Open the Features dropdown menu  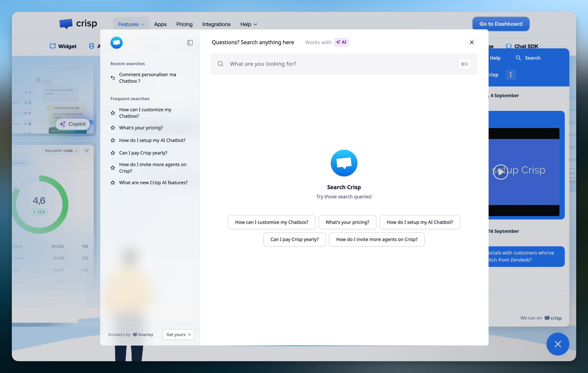pyautogui.click(x=131, y=24)
